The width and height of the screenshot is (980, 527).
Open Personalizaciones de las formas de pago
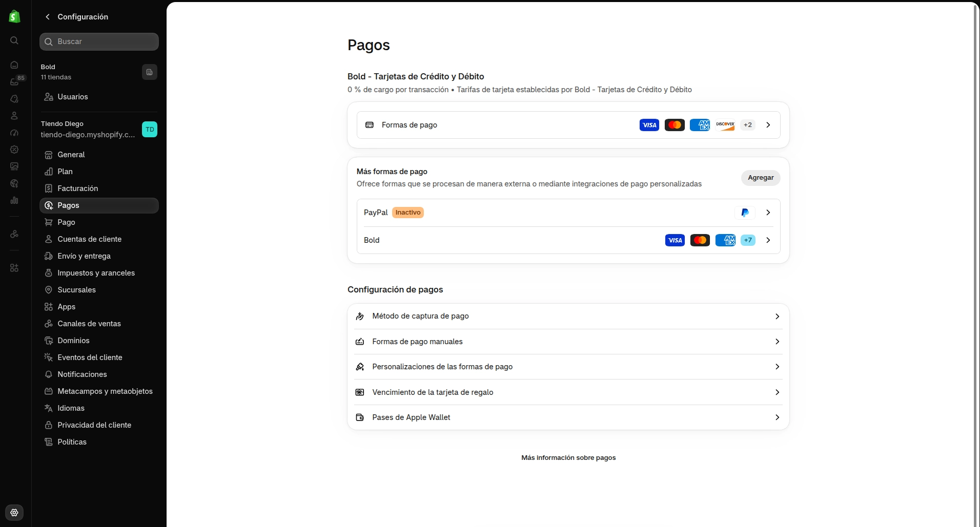(568, 367)
